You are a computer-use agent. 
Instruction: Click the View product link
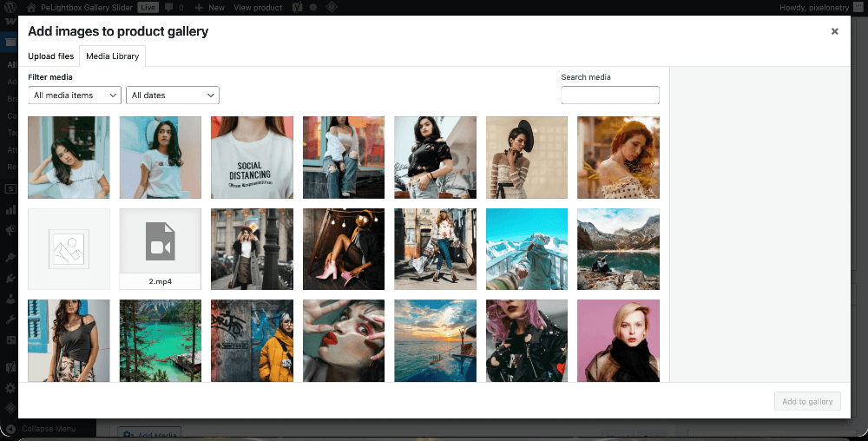pos(258,7)
